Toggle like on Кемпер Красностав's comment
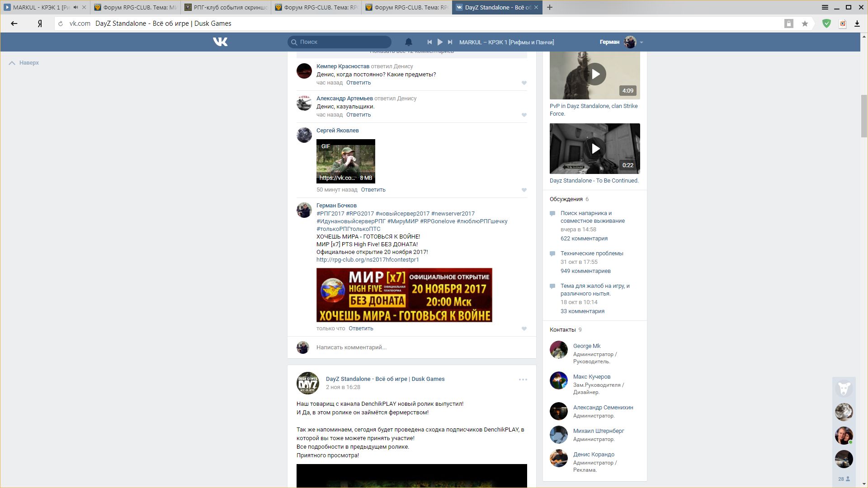868x488 pixels. pos(524,83)
